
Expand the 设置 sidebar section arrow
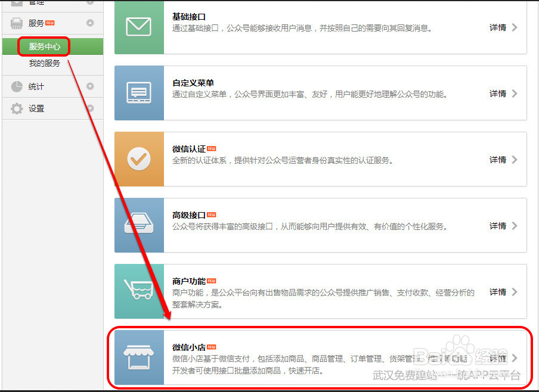(90, 108)
